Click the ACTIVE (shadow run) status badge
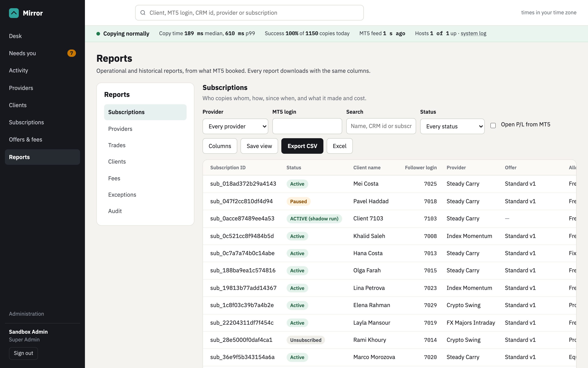This screenshot has height=368, width=588. coord(314,219)
